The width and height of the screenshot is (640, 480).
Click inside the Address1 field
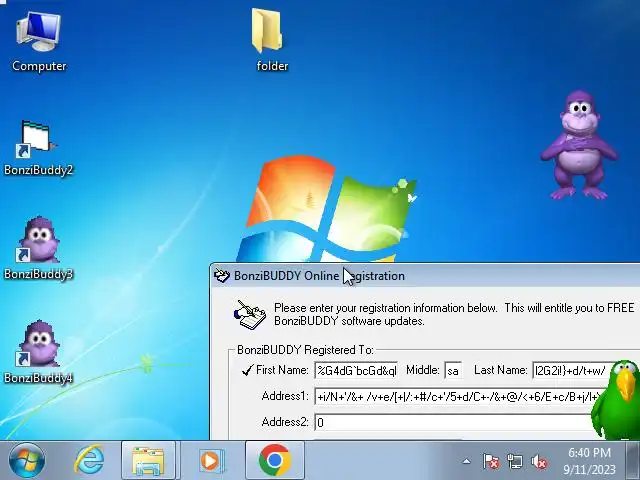tap(456, 396)
